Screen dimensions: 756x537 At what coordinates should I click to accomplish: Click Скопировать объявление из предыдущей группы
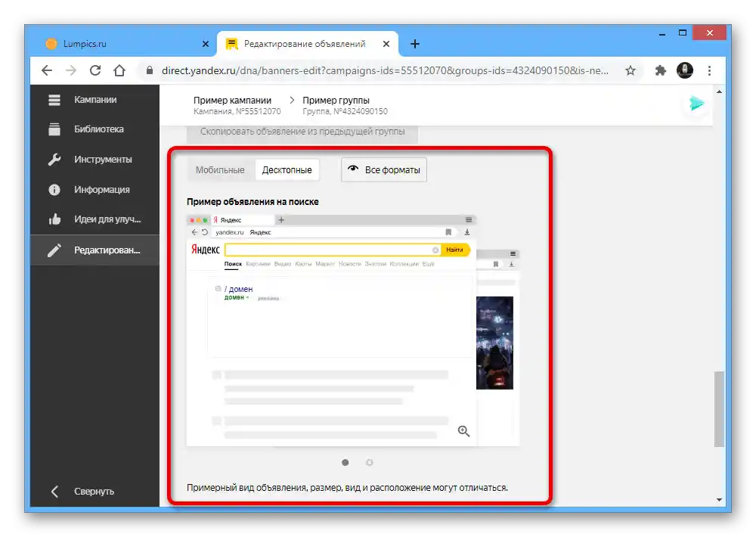click(302, 132)
